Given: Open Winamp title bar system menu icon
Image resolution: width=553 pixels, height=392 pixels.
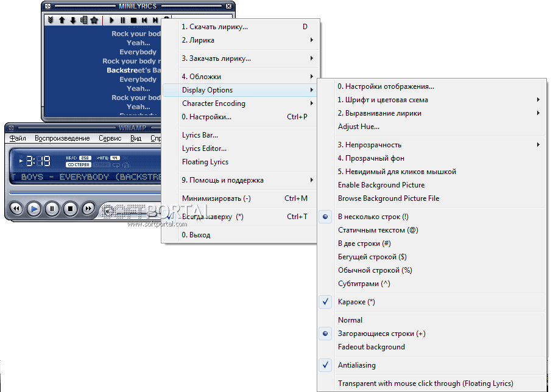Looking at the screenshot, I should (12, 128).
